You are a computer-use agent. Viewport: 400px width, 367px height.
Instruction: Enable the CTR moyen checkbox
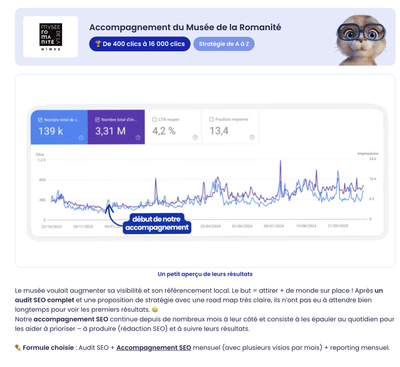[154, 119]
